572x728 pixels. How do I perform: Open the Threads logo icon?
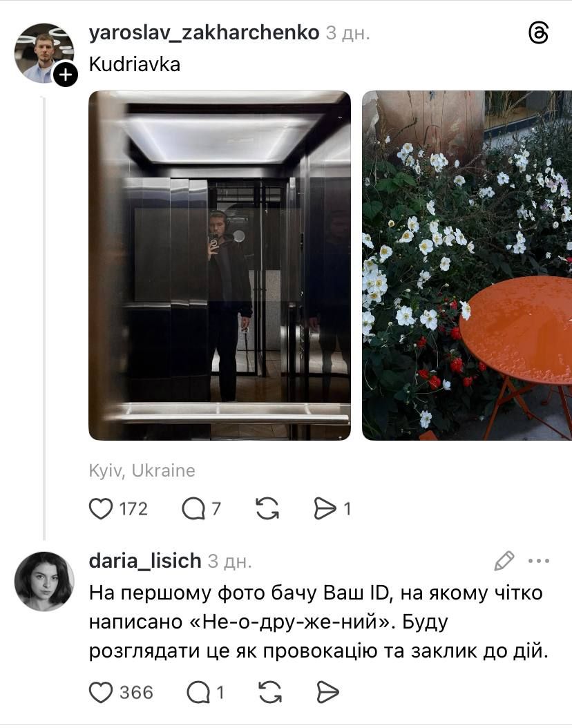[x=539, y=33]
